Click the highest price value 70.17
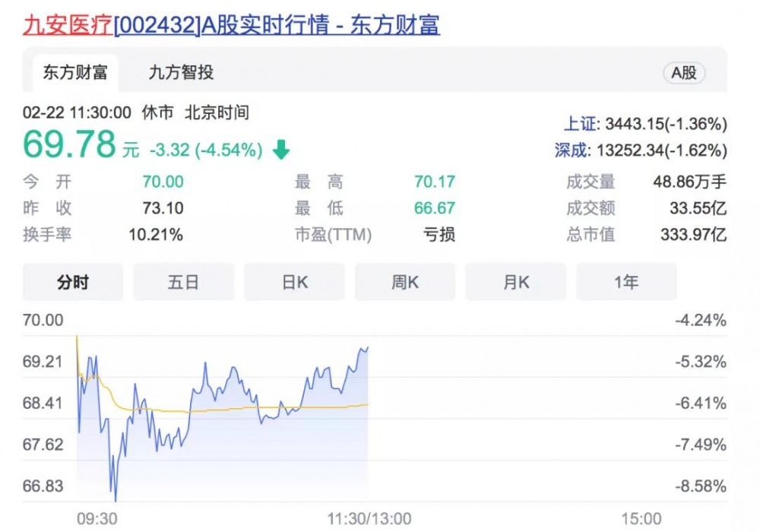 point(433,182)
